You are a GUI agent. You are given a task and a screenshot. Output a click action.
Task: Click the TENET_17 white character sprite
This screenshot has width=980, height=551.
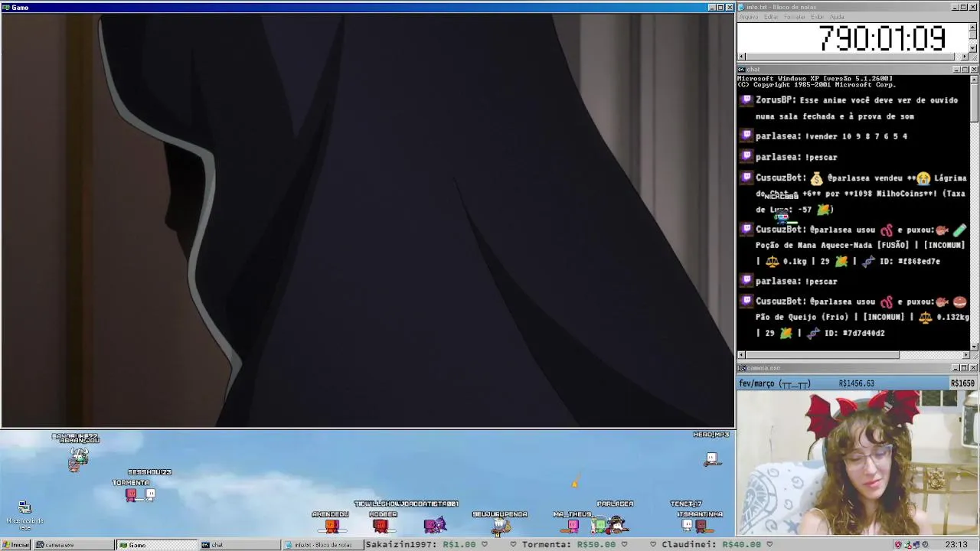[x=687, y=525]
